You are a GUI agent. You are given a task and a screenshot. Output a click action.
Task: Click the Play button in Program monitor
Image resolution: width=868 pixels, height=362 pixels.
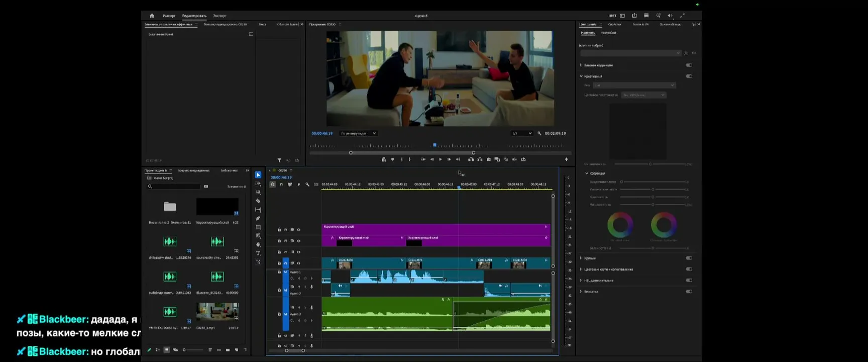[x=441, y=159]
